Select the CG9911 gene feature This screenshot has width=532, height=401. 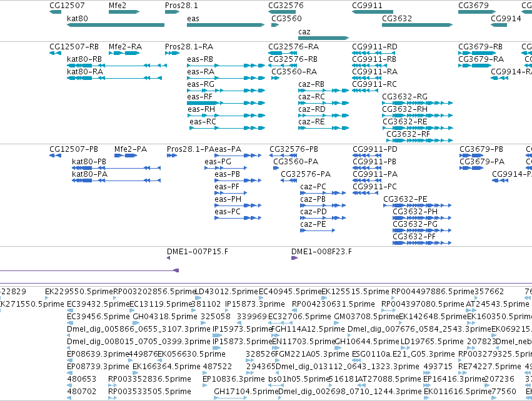click(x=373, y=12)
